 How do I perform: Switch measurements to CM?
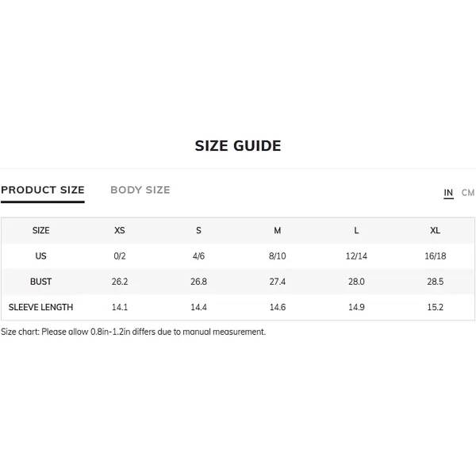(x=468, y=193)
